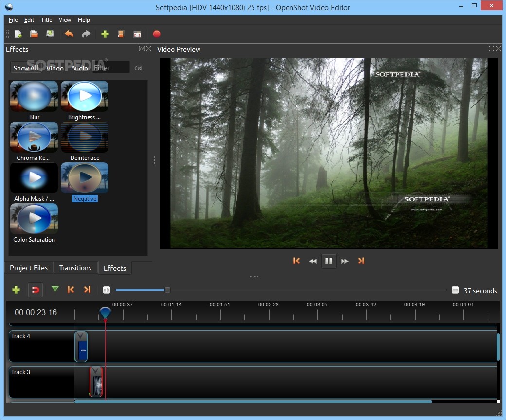The height and width of the screenshot is (420, 506).
Task: Show All effects filter button
Action: coord(26,68)
